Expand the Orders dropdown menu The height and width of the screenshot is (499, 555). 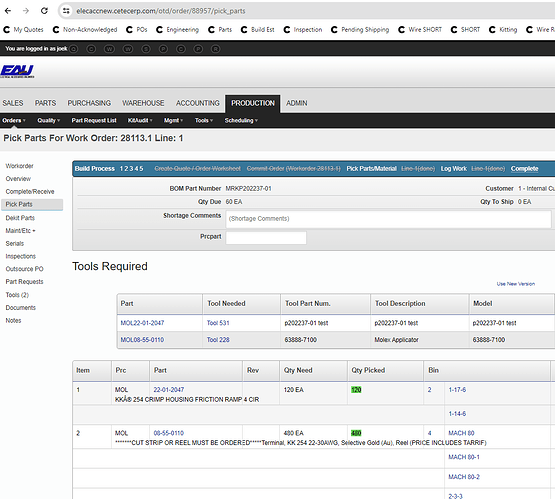click(14, 120)
